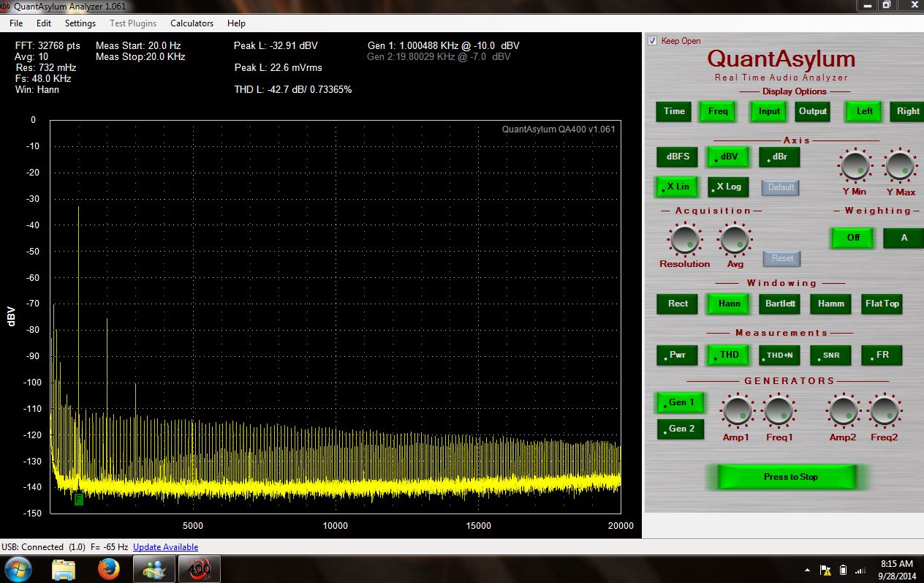
Task: Open the Settings menu
Action: [80, 23]
